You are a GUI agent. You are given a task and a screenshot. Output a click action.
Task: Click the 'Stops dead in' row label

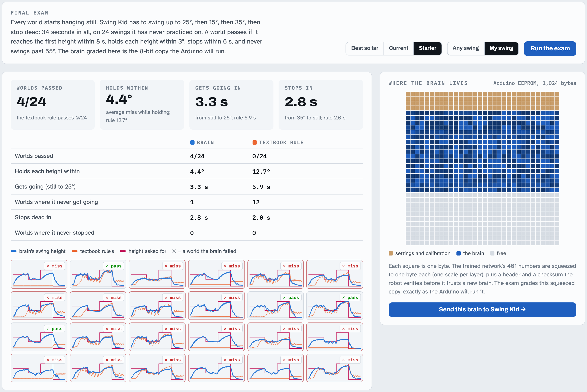point(33,218)
